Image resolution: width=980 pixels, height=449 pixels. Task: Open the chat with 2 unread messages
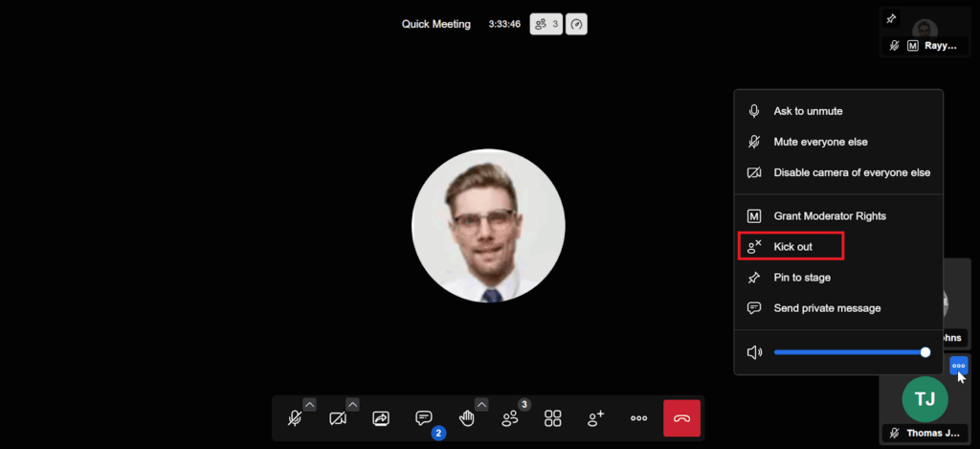424,418
